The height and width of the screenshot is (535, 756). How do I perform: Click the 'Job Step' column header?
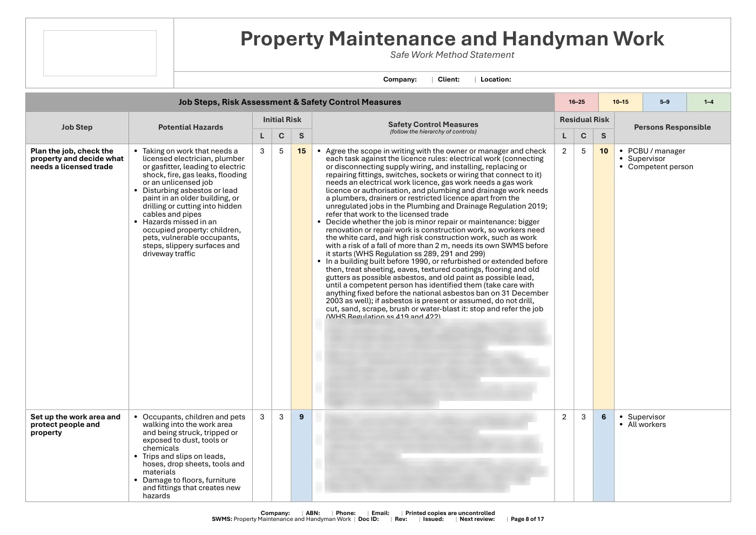point(77,128)
